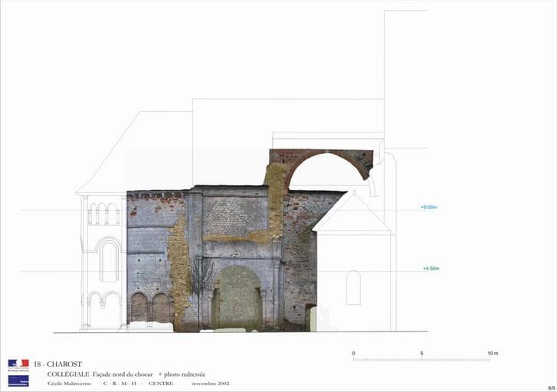Click the twin blind arches at lower left of facade
Image resolution: width=557 pixels, height=392 pixels.
(x=150, y=307)
